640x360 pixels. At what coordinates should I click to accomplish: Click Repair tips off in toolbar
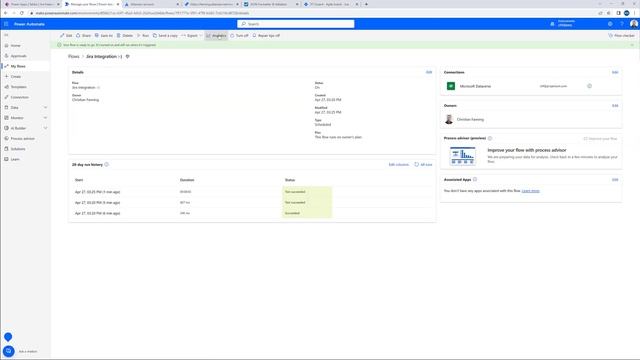click(x=266, y=36)
